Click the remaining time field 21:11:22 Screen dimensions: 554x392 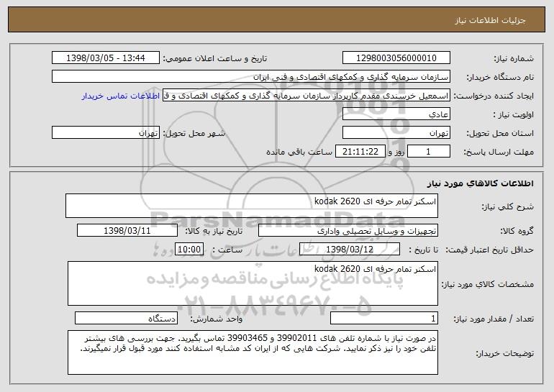(x=360, y=152)
